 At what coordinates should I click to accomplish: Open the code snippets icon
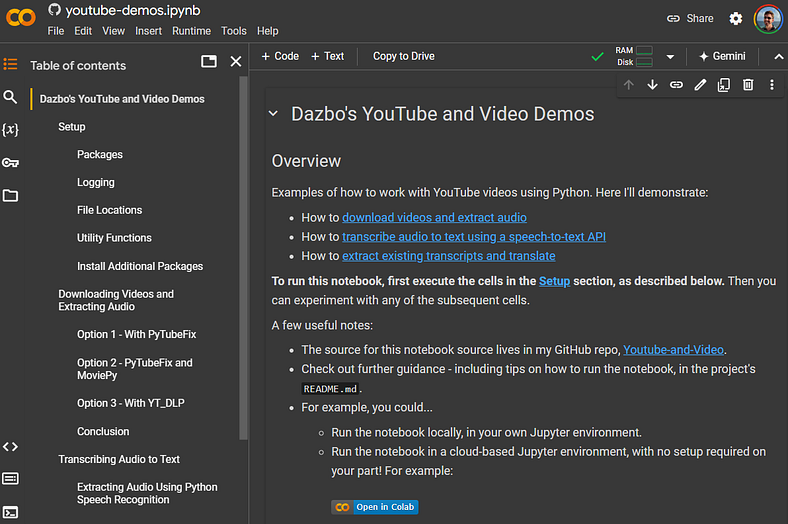pyautogui.click(x=10, y=446)
